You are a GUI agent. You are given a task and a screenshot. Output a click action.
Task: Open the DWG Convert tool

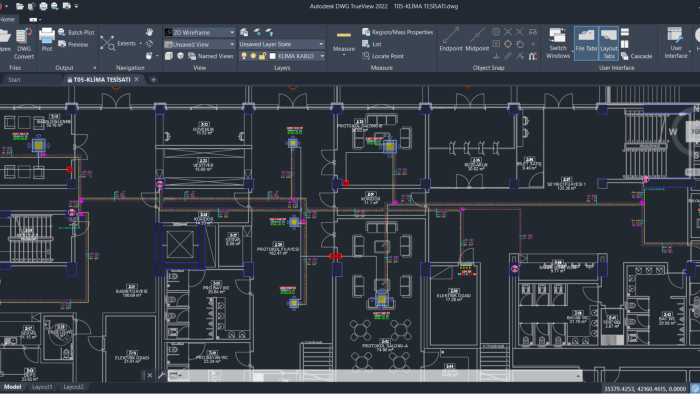click(24, 44)
